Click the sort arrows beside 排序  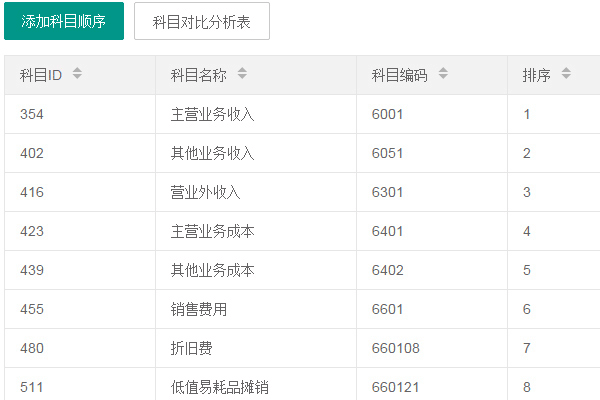(x=566, y=74)
